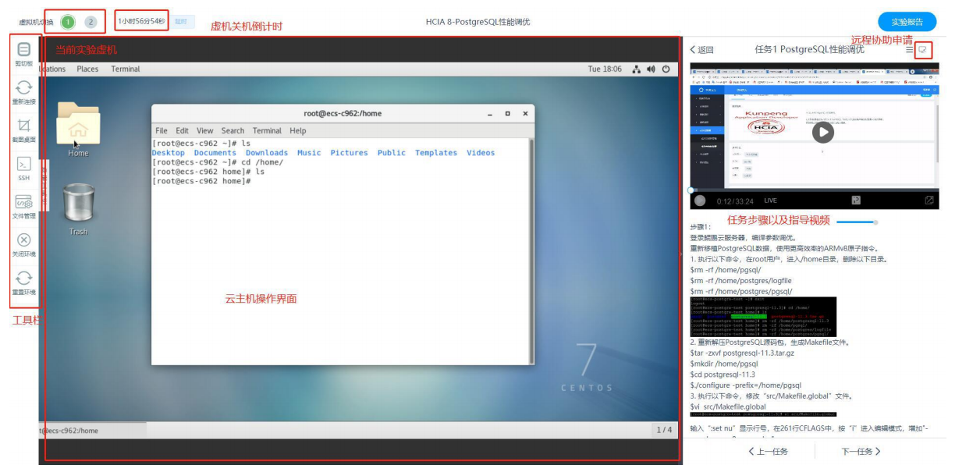Click the small play button beside 0:12

coord(700,201)
